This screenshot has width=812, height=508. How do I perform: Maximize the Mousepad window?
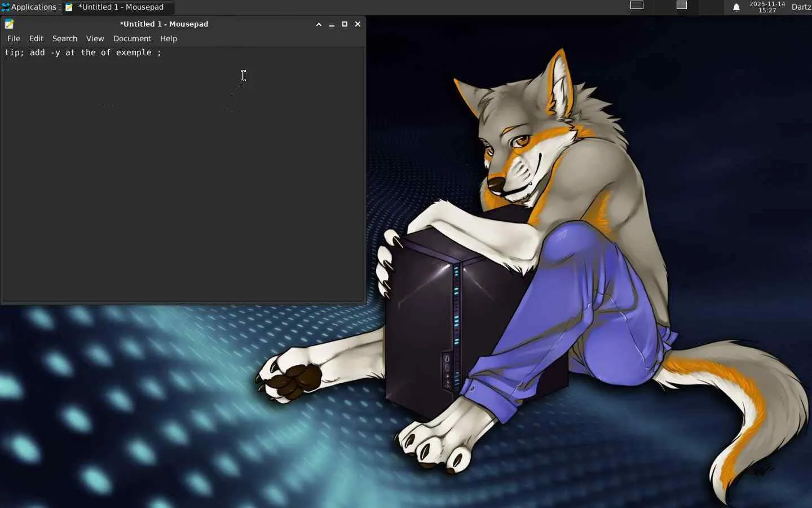345,24
